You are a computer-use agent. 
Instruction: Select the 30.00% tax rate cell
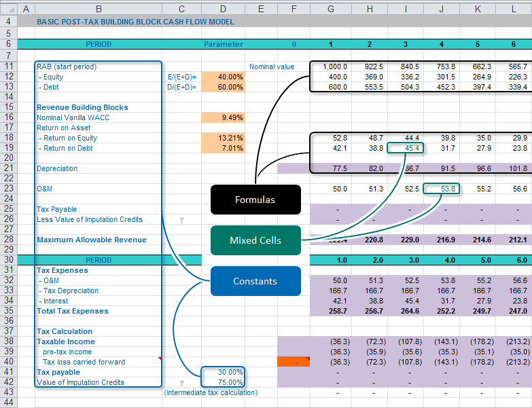point(223,372)
